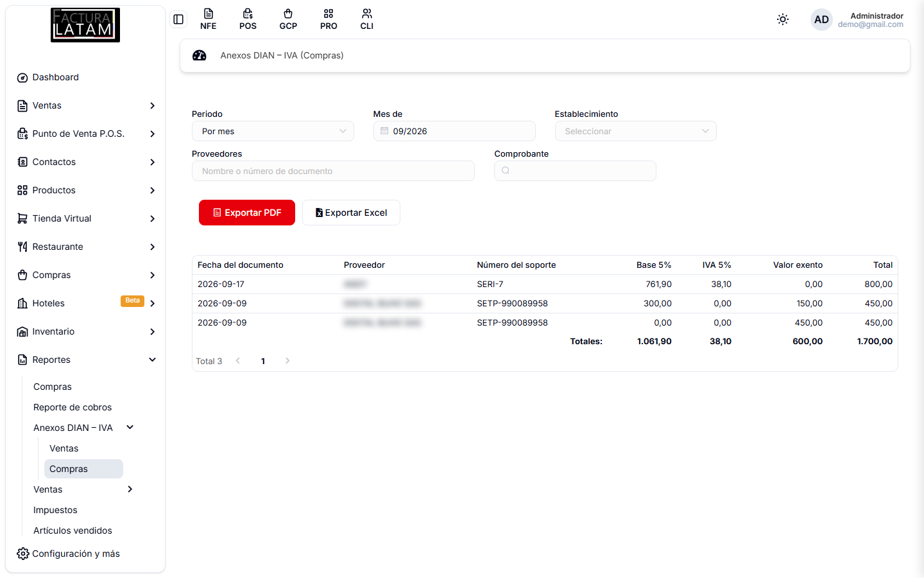Screen dimensions: 924x578
Task: Go to previous page arrow
Action: pos(238,361)
